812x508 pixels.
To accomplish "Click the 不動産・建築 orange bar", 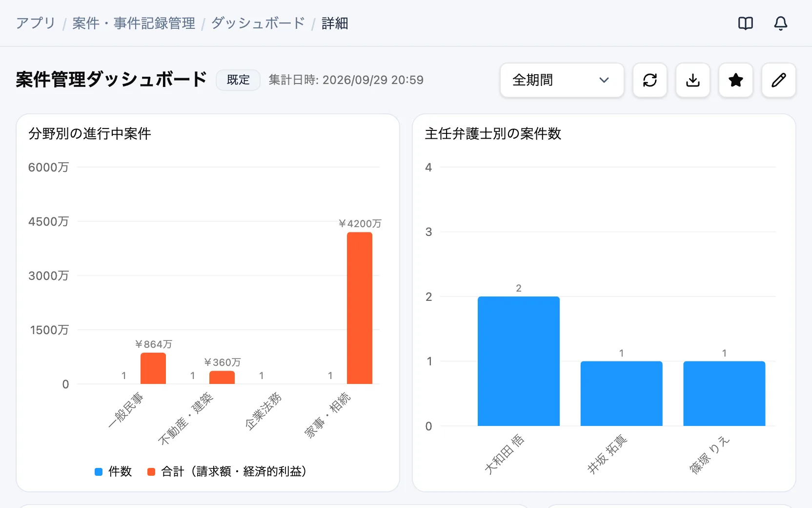I will point(222,378).
